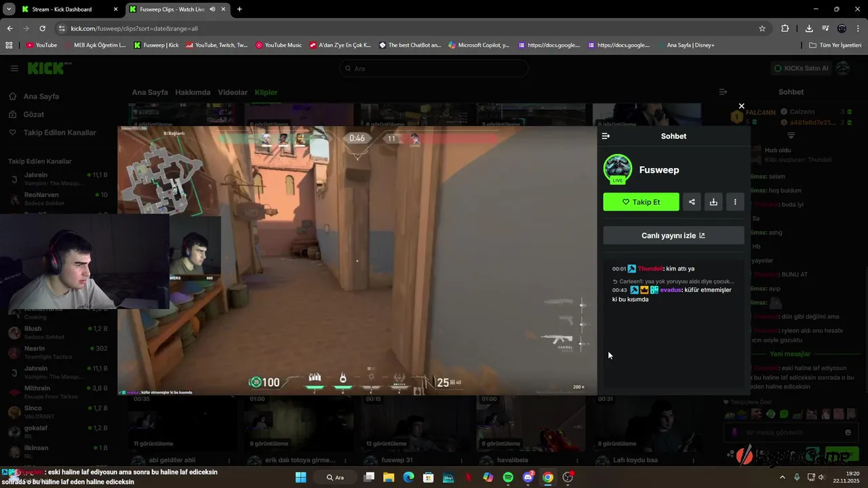Open the Mithrain channel in the sidebar
Viewport: 868px width, 488px height.
click(x=58, y=392)
